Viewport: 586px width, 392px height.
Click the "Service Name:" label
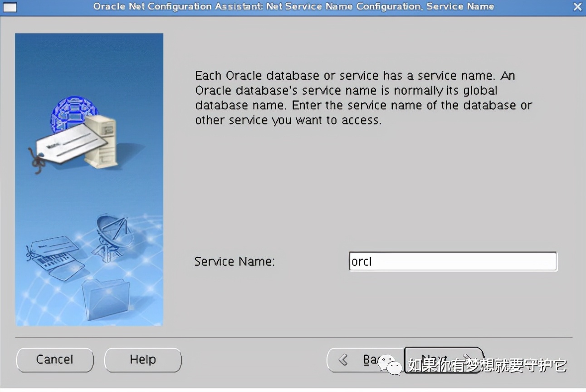(234, 262)
